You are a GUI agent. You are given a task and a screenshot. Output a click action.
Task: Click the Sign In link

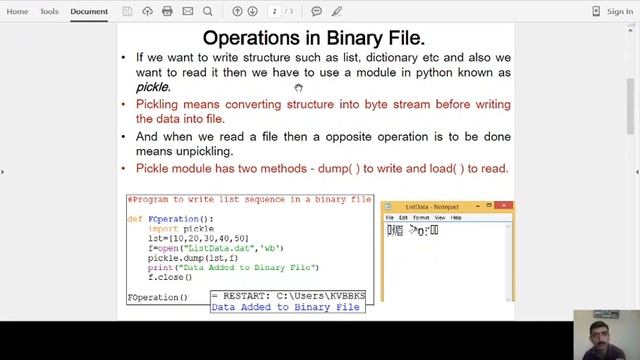click(620, 11)
